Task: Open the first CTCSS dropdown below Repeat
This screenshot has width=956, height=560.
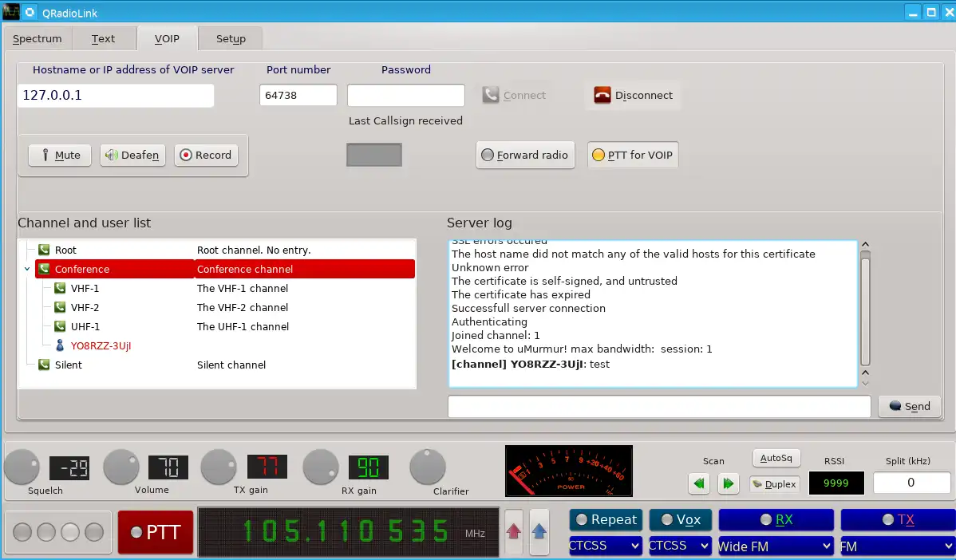Action: [604, 546]
